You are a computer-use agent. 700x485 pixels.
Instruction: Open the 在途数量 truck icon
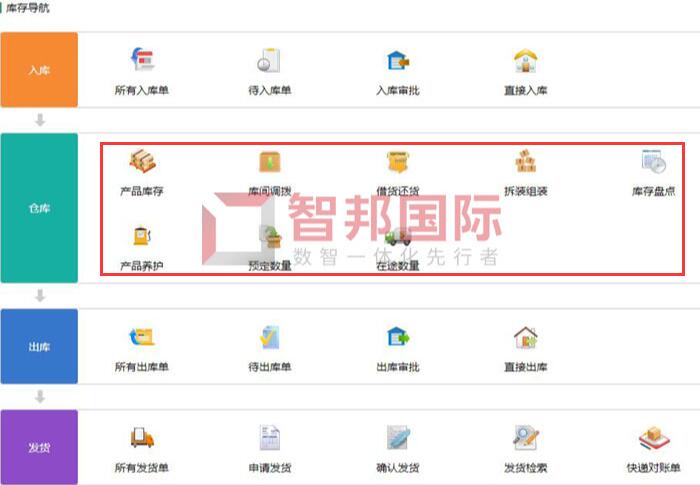pyautogui.click(x=397, y=237)
